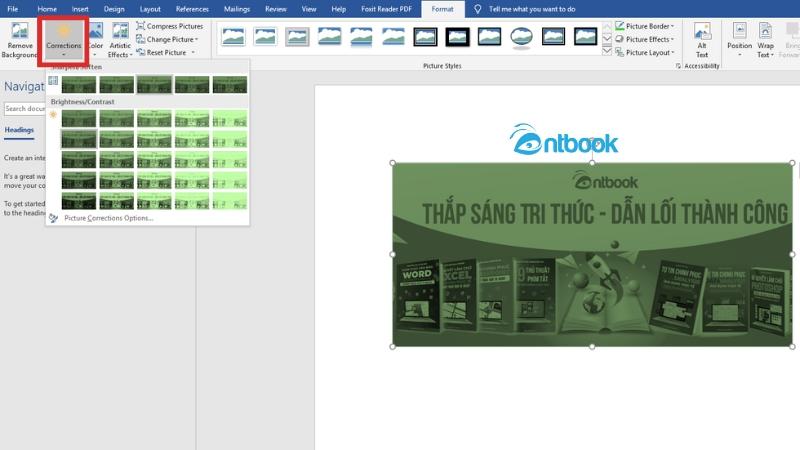
Task: Open the Picture Styles dialog launcher
Action: tap(678, 66)
